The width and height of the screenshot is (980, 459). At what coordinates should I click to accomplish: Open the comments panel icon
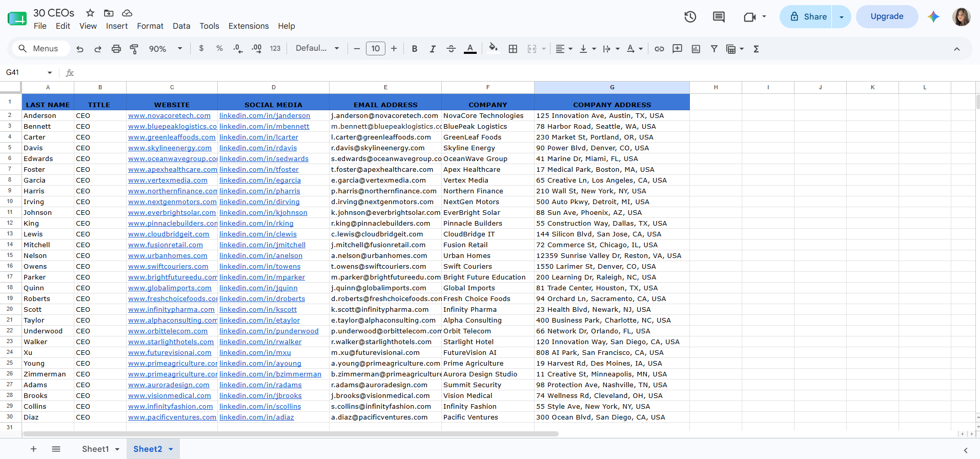tap(719, 17)
